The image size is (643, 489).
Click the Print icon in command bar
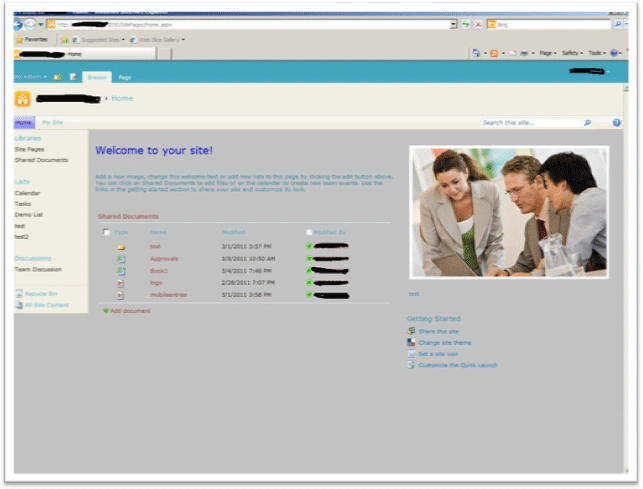[524, 53]
